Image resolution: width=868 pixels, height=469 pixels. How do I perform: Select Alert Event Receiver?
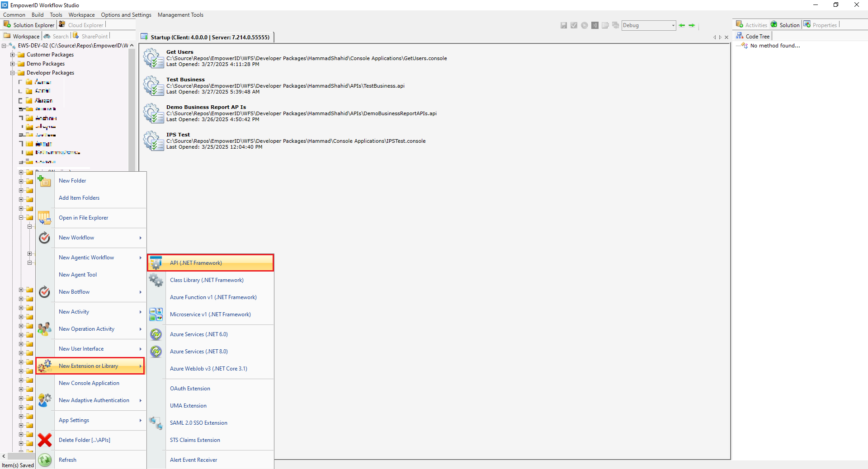(x=193, y=460)
